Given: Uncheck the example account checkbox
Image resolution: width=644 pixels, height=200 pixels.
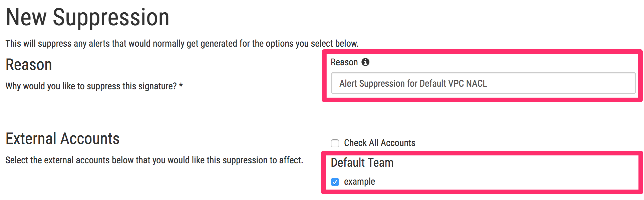Looking at the screenshot, I should tap(335, 182).
